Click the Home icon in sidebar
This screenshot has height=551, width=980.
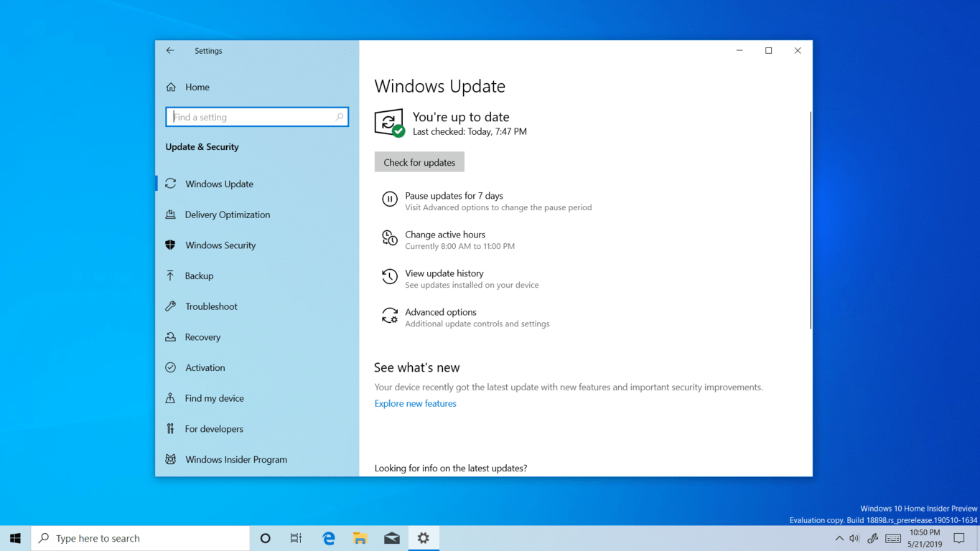[171, 87]
